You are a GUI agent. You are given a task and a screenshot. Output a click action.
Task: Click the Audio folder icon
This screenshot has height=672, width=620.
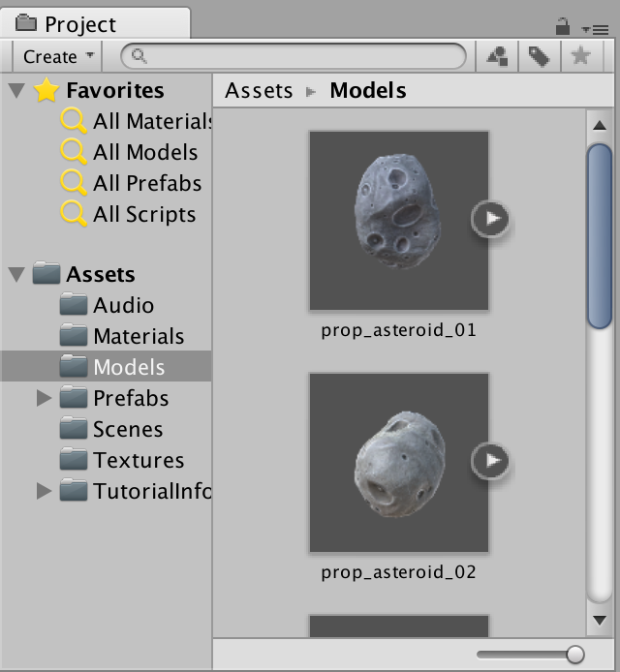point(74,304)
